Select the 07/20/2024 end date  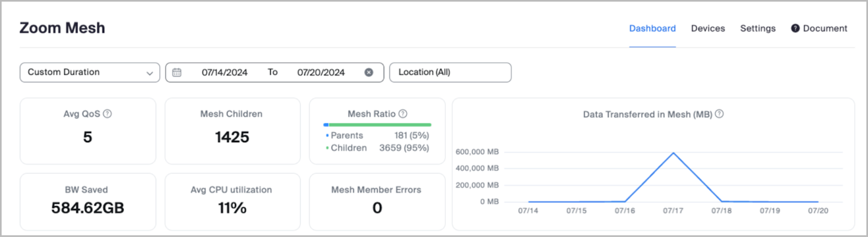click(x=321, y=72)
